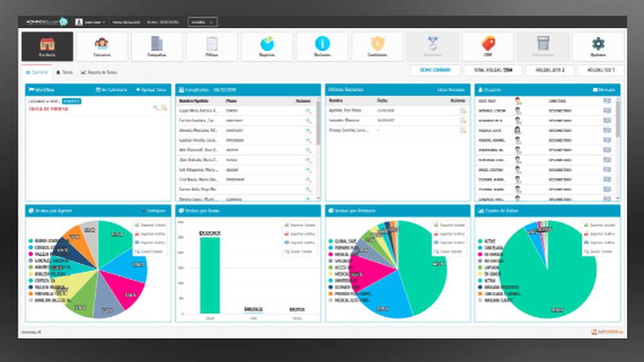
Task: Open the medal Incentivos module
Action: coord(433,46)
